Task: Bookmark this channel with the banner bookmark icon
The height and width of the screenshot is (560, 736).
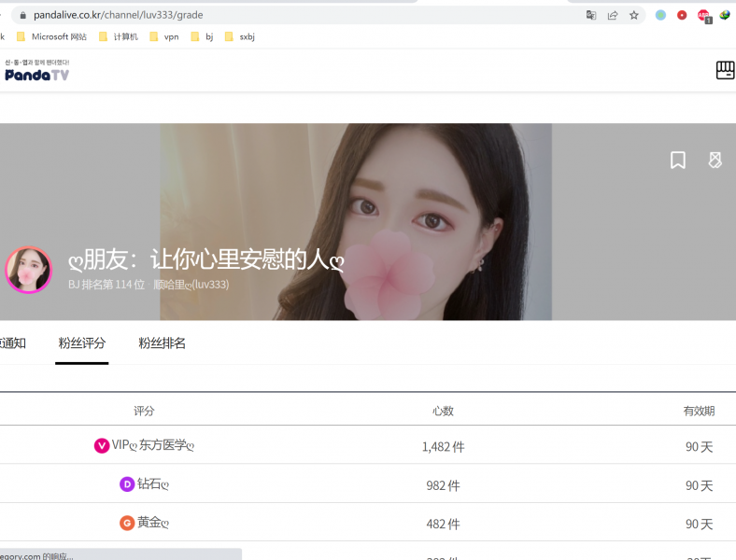Action: point(678,161)
